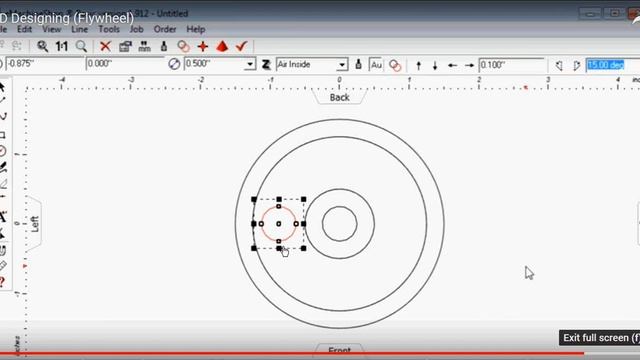Click the selected red circle center handle
The image size is (640, 360).
point(279,224)
